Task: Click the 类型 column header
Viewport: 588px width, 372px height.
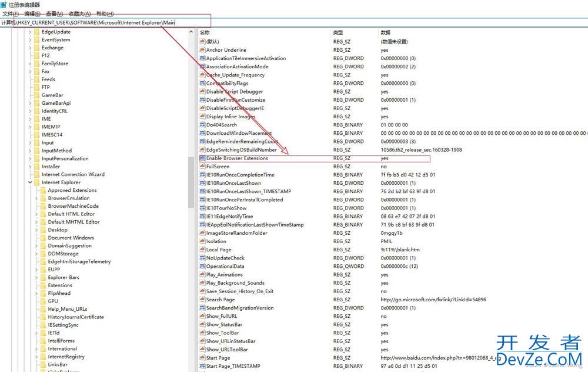Action: click(x=338, y=32)
